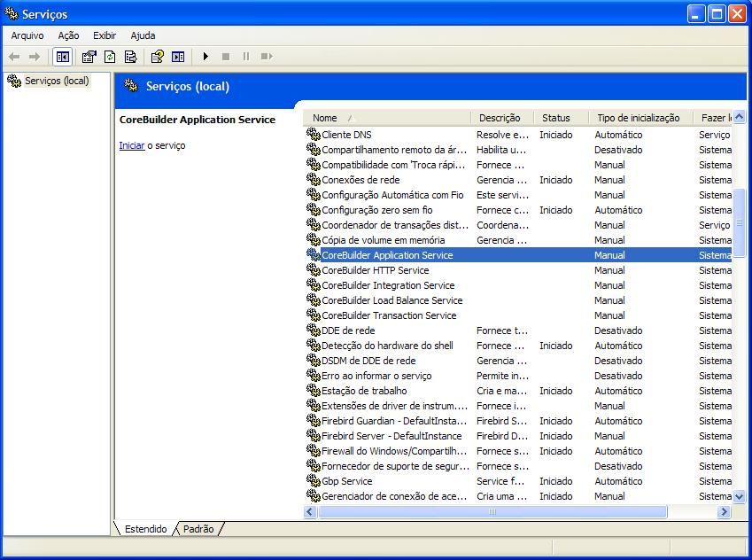The width and height of the screenshot is (752, 560).
Task: Toggle the console tree show/hide icon
Action: click(x=62, y=57)
